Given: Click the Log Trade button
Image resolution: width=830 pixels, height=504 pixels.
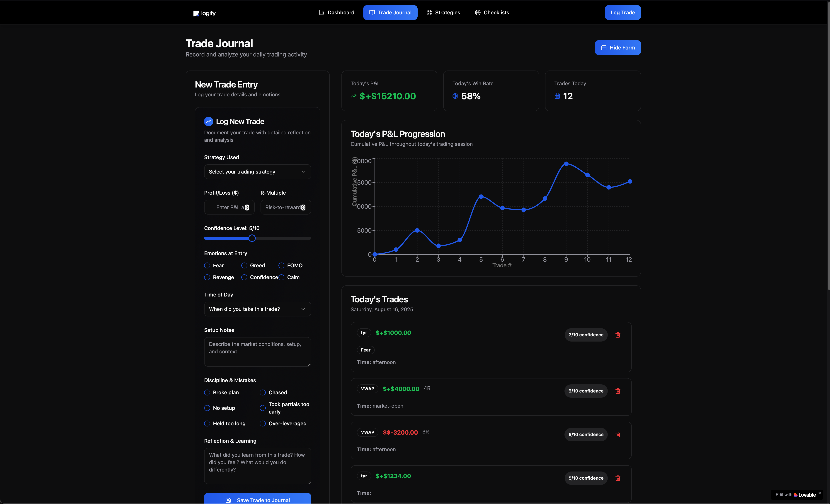Looking at the screenshot, I should tap(622, 12).
